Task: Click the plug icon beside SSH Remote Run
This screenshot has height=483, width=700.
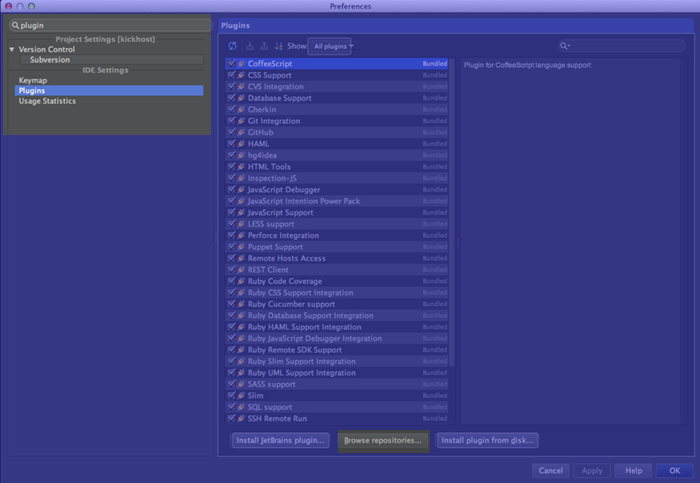Action: point(241,419)
